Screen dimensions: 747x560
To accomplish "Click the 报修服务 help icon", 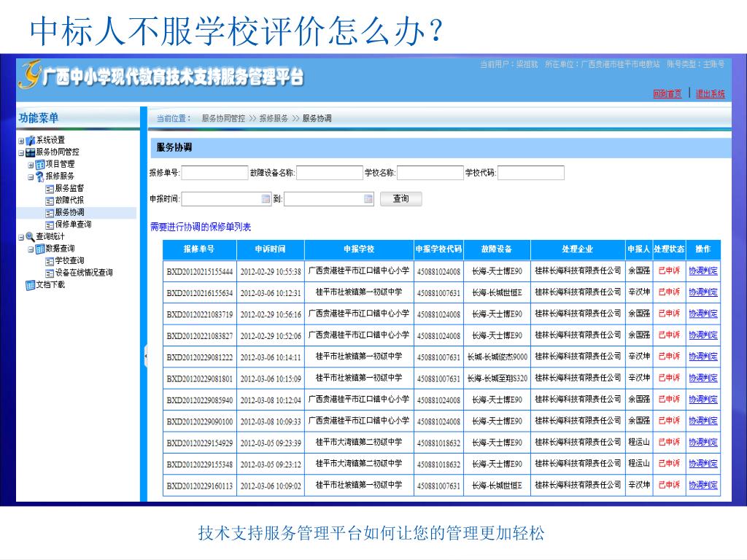I will [40, 176].
